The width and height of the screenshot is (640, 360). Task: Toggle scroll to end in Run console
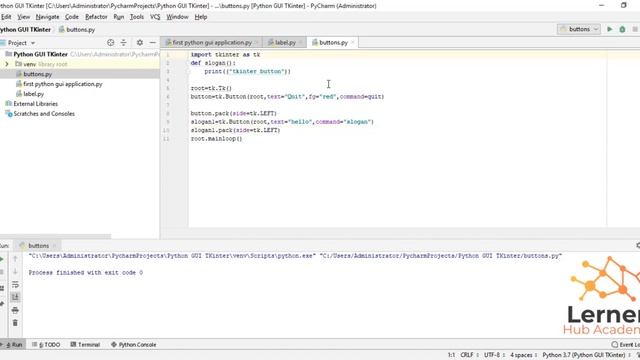[15, 297]
